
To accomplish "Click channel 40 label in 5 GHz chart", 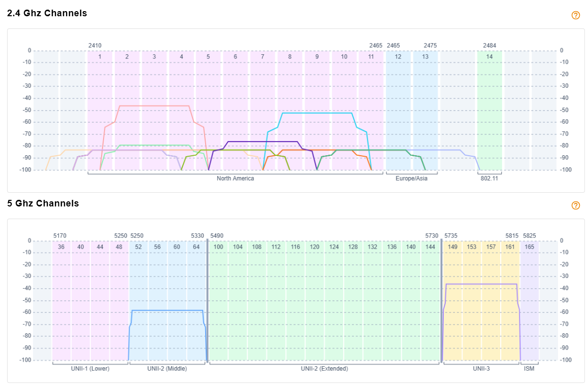I will 81,247.
